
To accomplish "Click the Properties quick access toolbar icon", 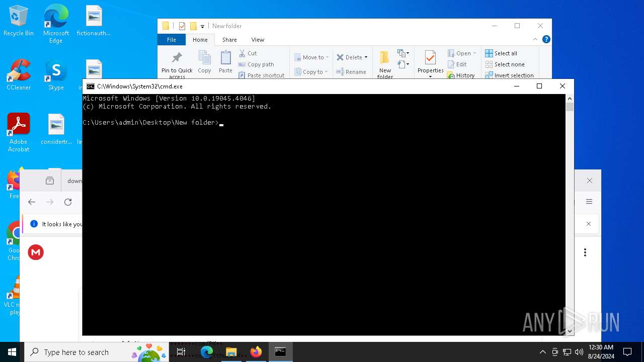I will [182, 26].
